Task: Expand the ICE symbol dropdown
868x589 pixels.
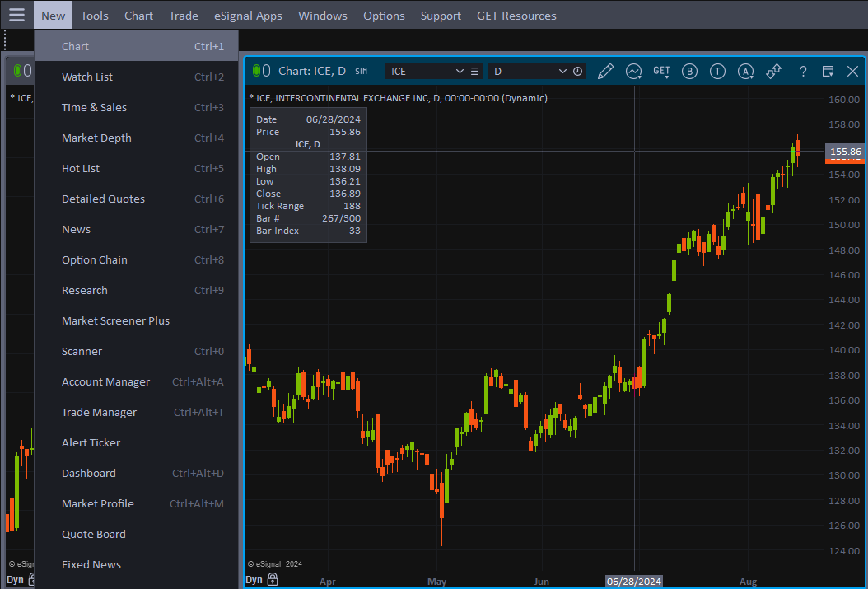Action: [460, 72]
